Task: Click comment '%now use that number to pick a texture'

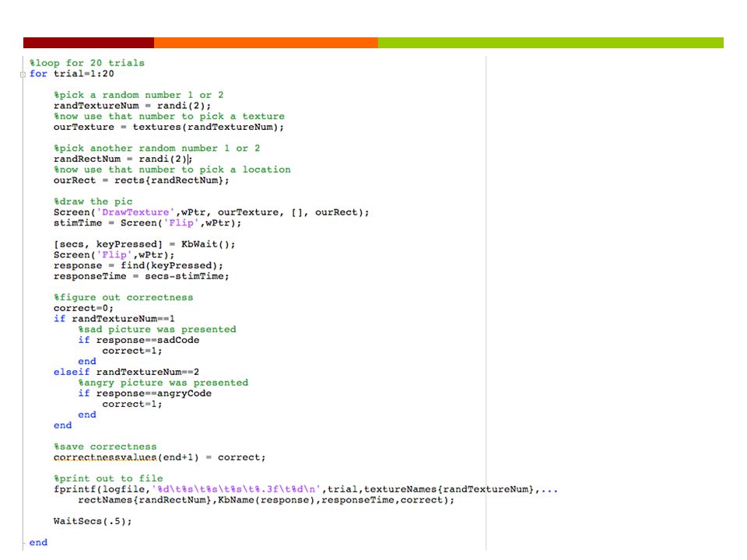Action: tap(169, 116)
